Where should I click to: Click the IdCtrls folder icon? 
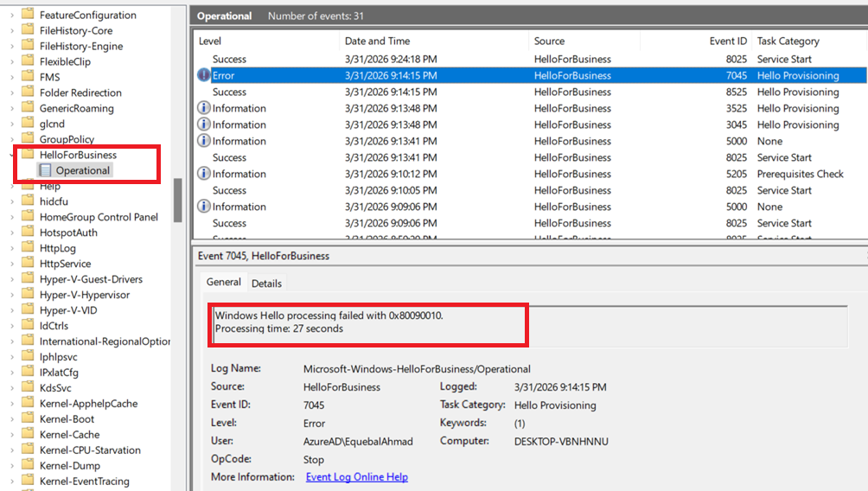pos(28,326)
